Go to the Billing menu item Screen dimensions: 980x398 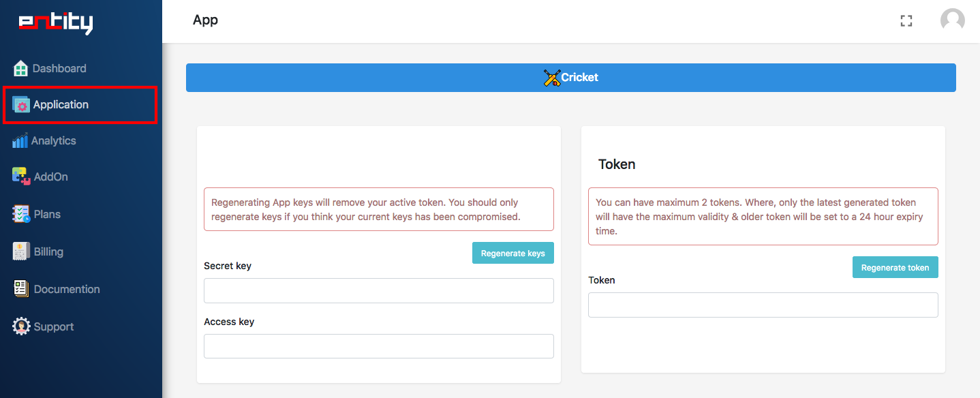[x=48, y=251]
